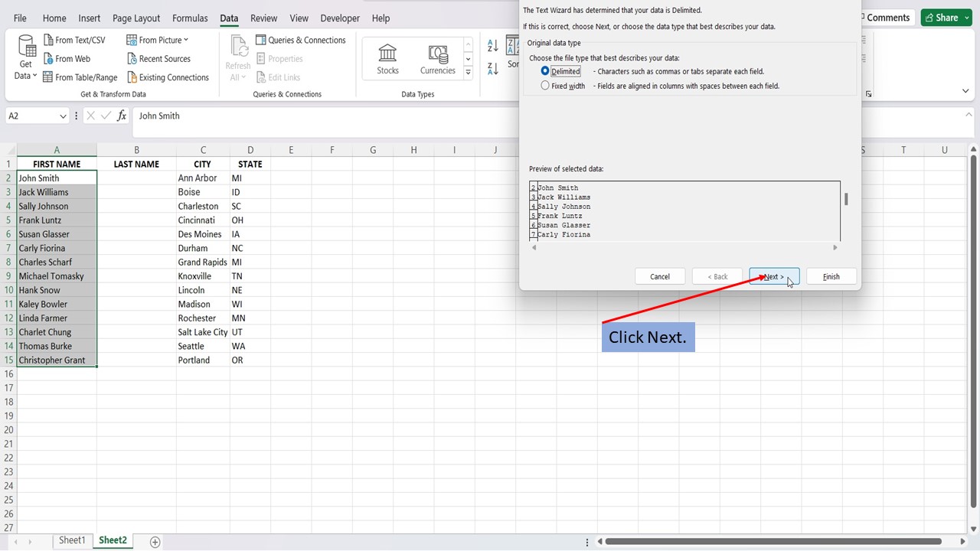Open the Developer tab
The width and height of the screenshot is (980, 551).
click(340, 18)
